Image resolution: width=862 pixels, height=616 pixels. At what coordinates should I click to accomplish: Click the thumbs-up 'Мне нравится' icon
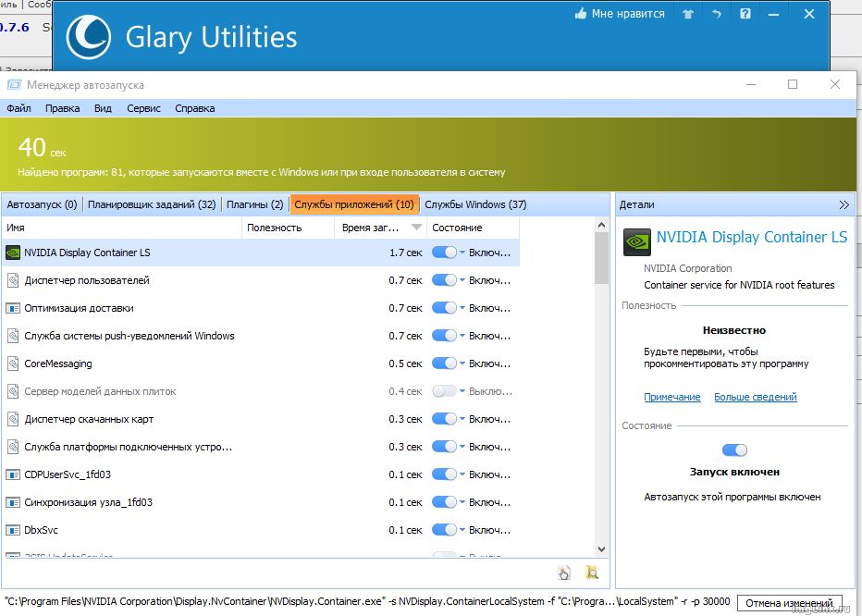point(581,14)
